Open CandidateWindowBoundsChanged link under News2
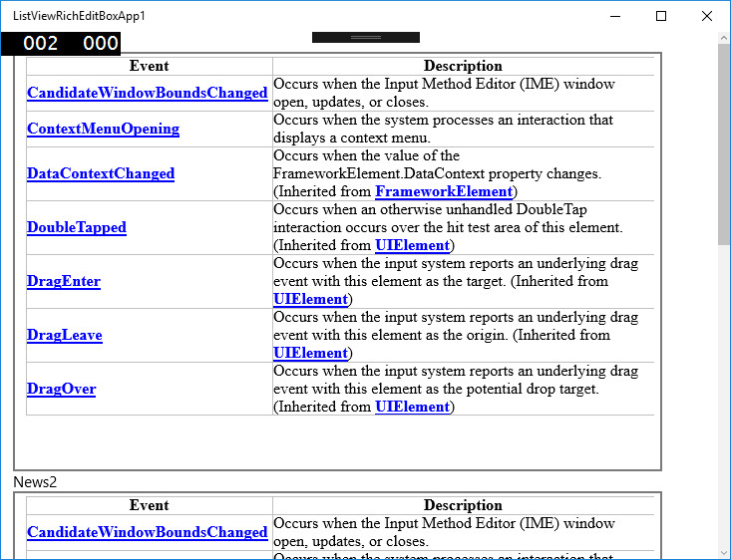 (x=148, y=532)
